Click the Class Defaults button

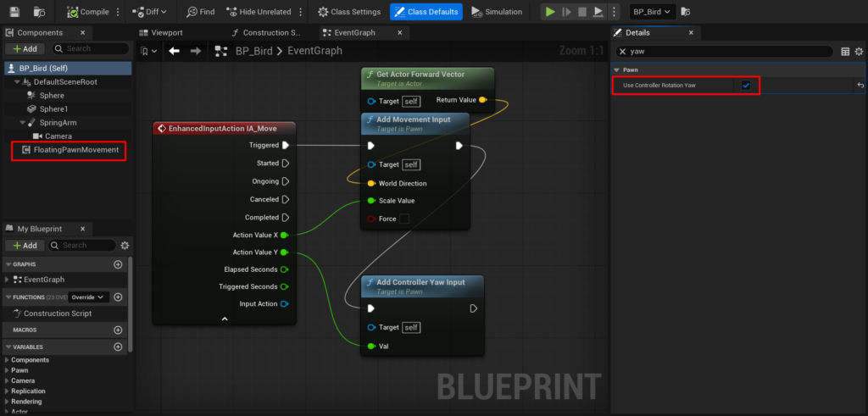point(426,12)
